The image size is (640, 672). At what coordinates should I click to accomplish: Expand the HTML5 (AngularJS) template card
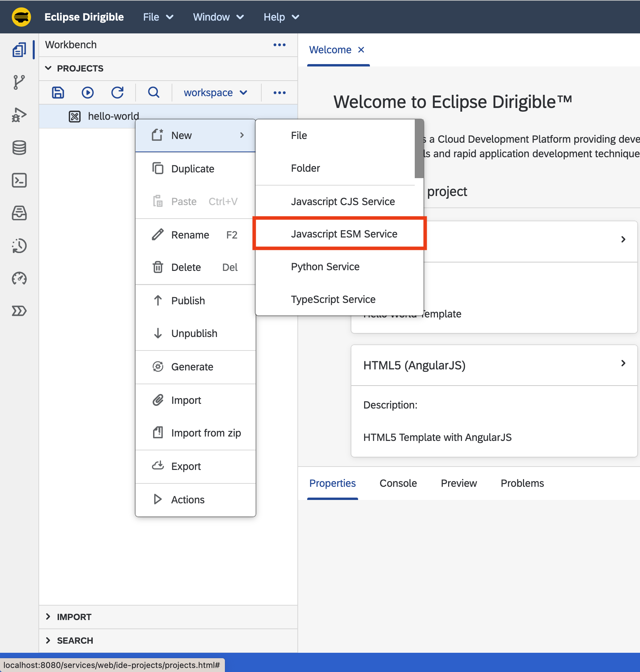(x=623, y=363)
